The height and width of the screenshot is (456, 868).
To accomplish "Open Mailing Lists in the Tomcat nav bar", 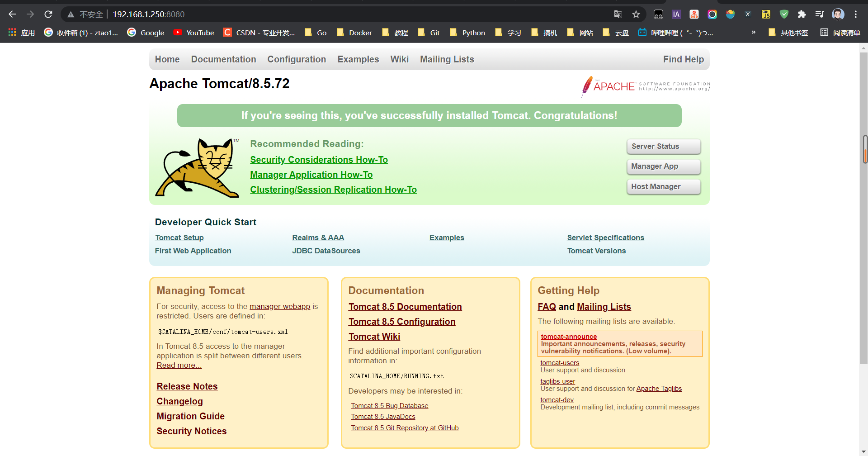I will point(447,59).
